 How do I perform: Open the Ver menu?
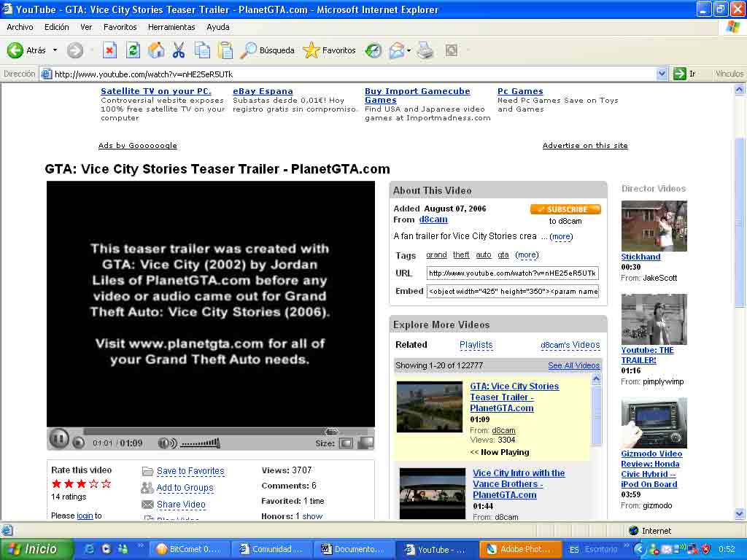86,27
